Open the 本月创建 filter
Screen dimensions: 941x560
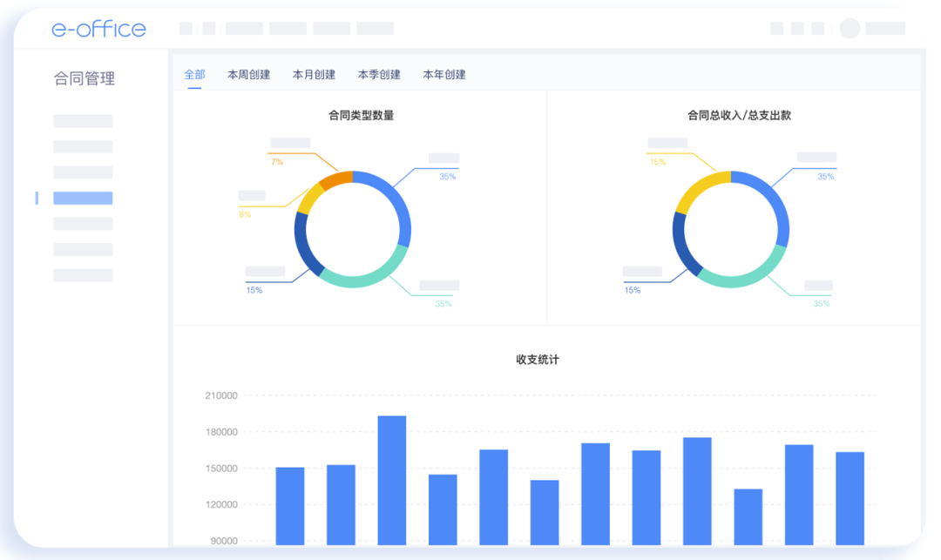[314, 75]
